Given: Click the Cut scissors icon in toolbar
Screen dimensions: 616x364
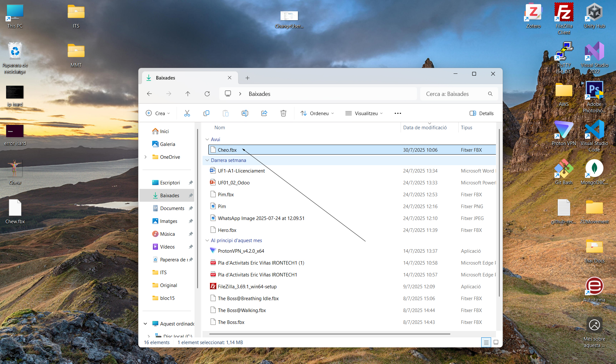Looking at the screenshot, I should tap(187, 113).
